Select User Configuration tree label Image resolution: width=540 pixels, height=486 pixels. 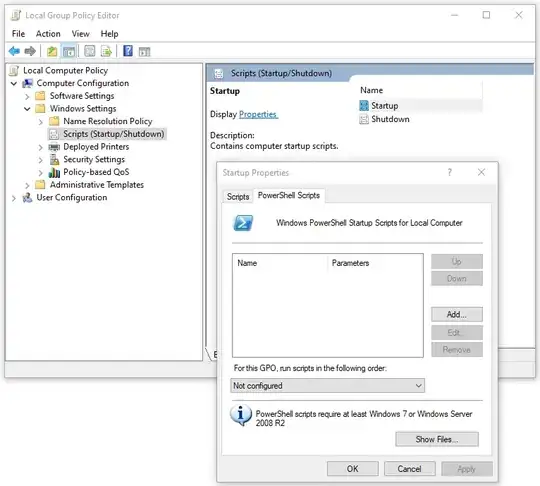(72, 198)
